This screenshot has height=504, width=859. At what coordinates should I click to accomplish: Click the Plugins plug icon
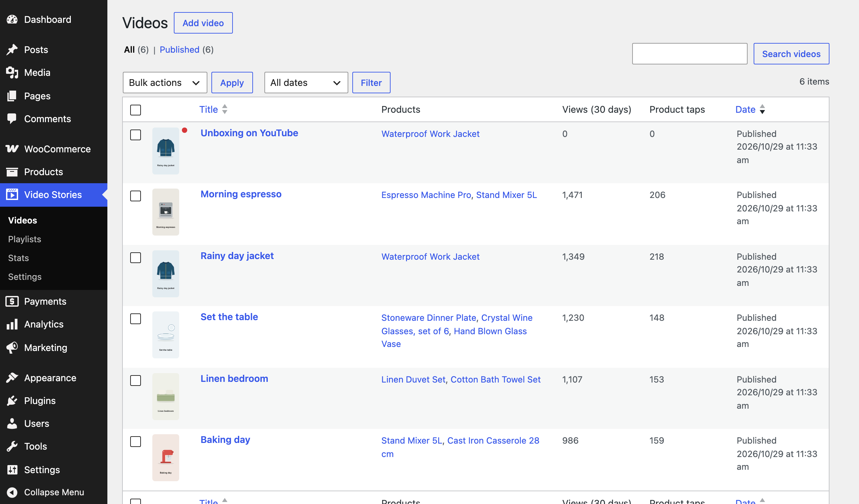pos(12,401)
